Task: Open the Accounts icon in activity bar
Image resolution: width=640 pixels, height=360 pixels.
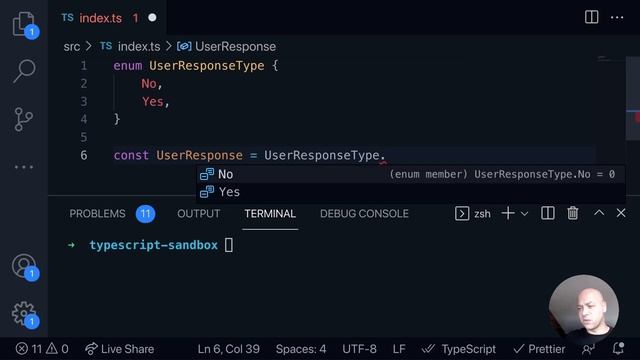Action: [24, 267]
